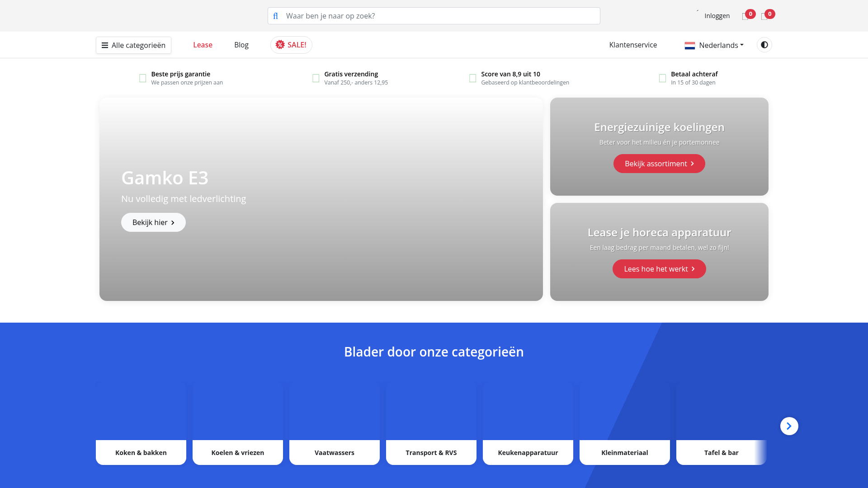
Task: Open the Koken & bakken category card
Action: (x=141, y=424)
